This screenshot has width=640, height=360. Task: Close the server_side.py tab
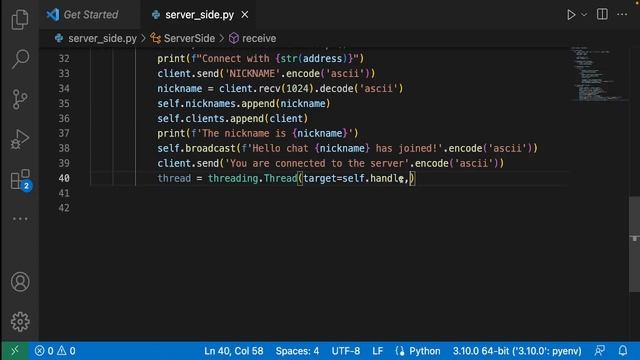[x=244, y=15]
